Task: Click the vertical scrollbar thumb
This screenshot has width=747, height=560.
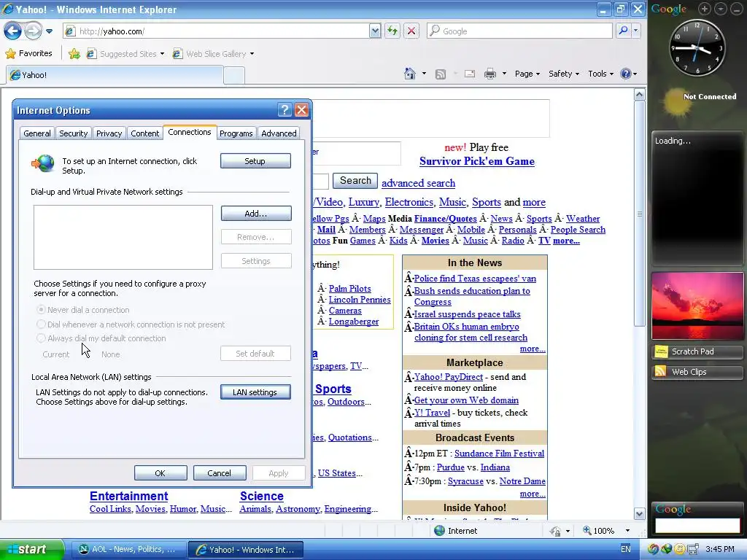Action: point(639,214)
